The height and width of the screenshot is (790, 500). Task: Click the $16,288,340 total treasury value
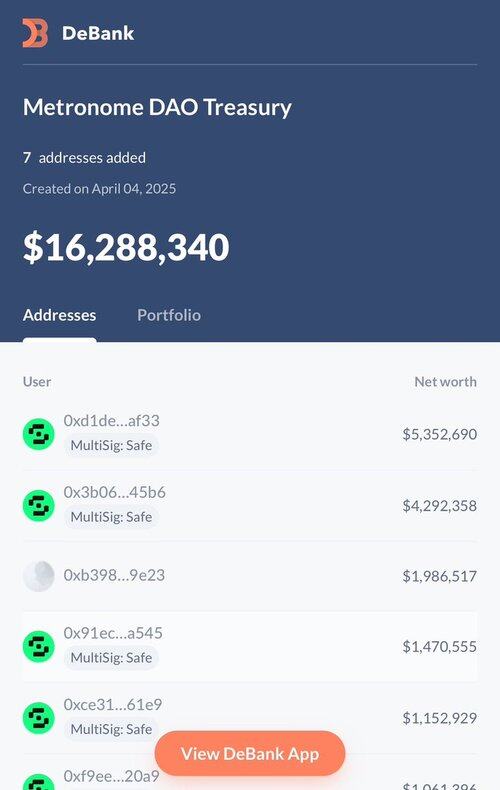(126, 247)
